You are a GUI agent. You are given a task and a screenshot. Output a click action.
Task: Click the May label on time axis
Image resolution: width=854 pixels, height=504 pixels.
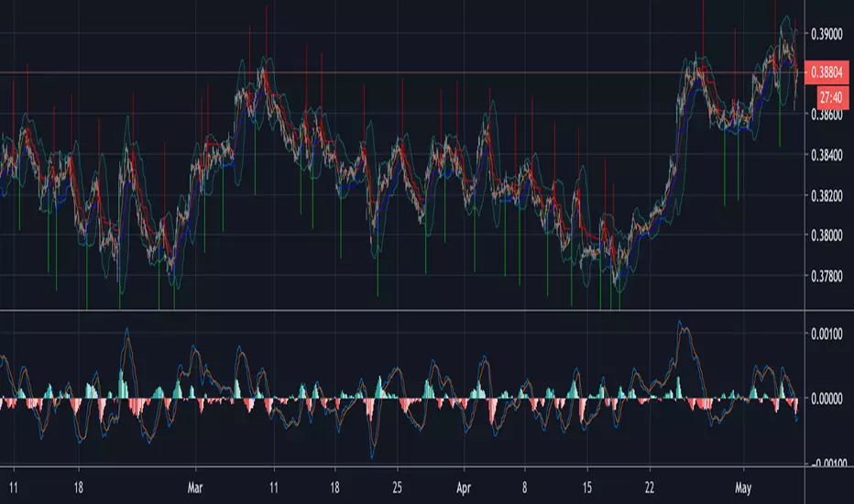point(743,488)
